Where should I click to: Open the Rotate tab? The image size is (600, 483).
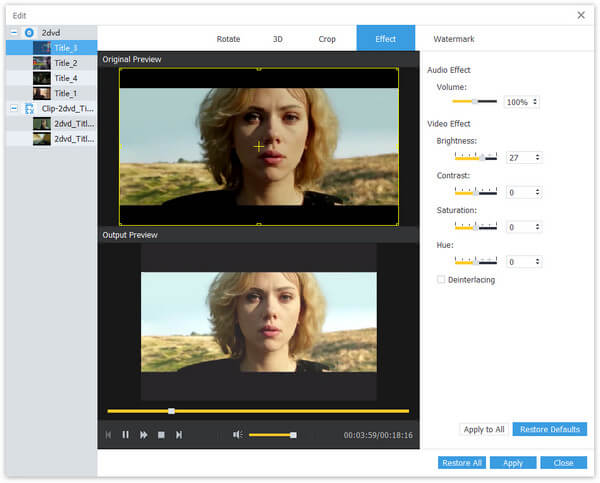coord(228,39)
